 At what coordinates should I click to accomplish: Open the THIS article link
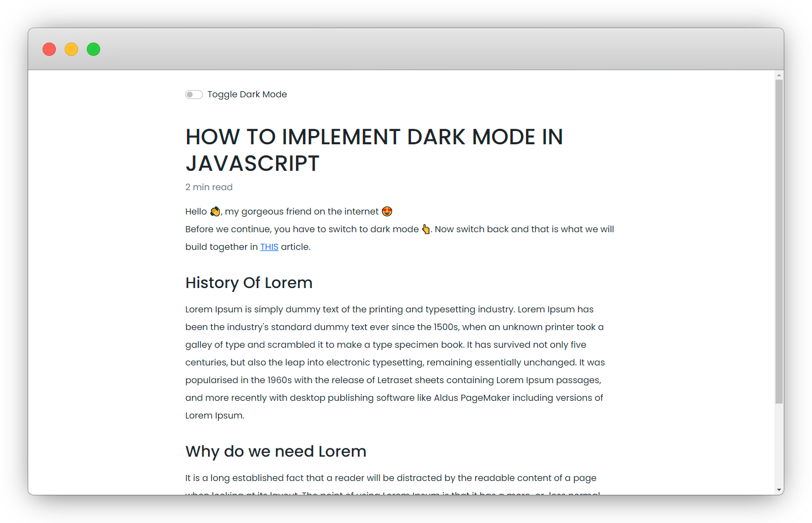(x=269, y=247)
